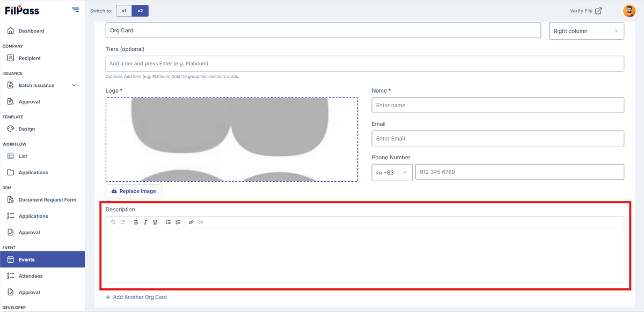Toggle bold formatting in Description
Viewport: 644px width, 312px height.
136,222
